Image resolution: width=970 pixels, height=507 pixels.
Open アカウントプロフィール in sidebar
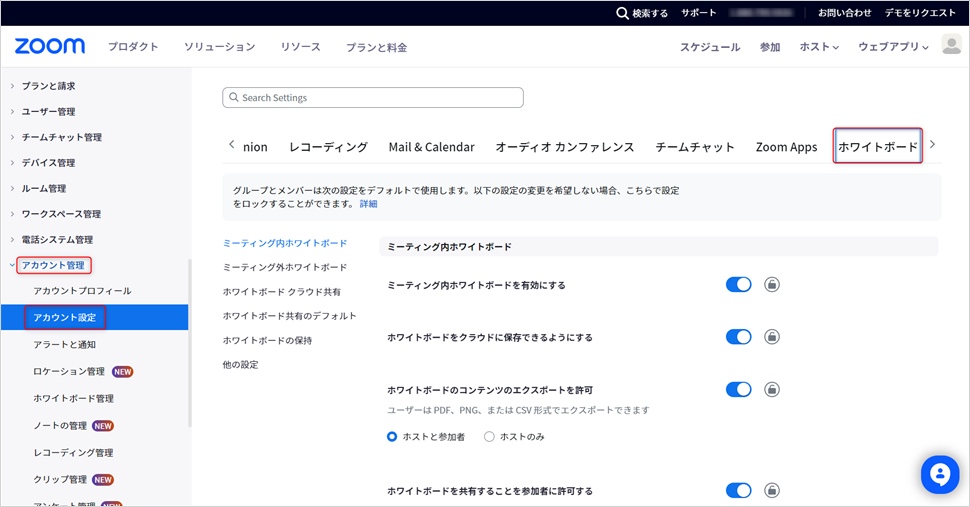coord(82,291)
